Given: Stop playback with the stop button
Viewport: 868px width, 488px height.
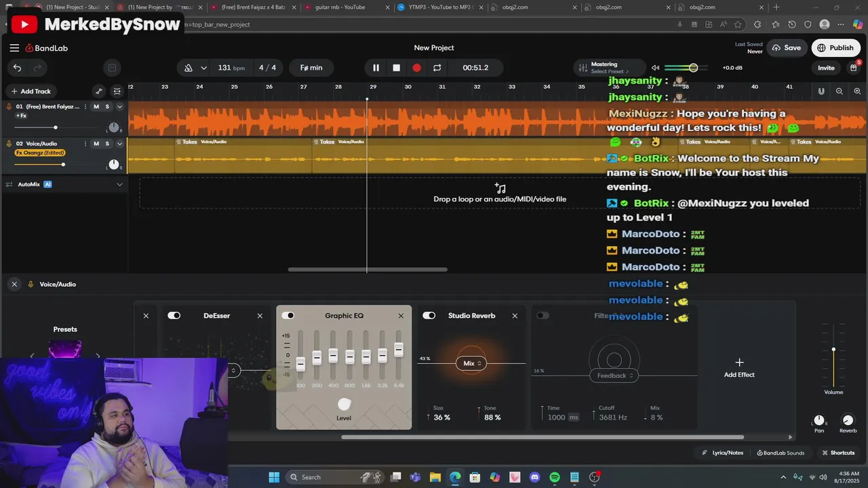Looking at the screenshot, I should [x=397, y=68].
